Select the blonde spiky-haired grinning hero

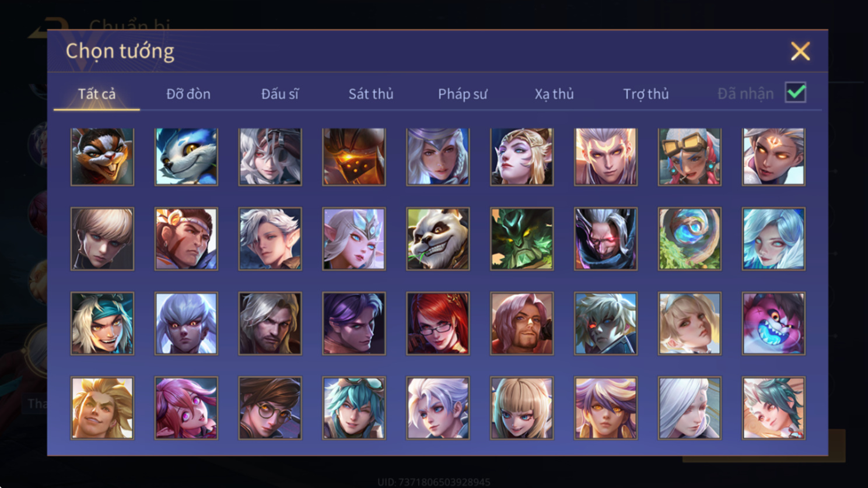click(x=102, y=408)
